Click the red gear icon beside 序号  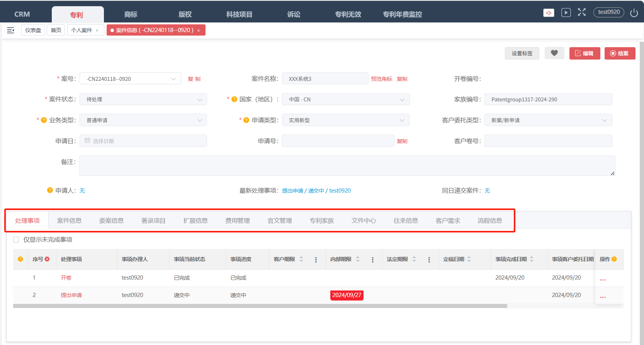tap(47, 259)
